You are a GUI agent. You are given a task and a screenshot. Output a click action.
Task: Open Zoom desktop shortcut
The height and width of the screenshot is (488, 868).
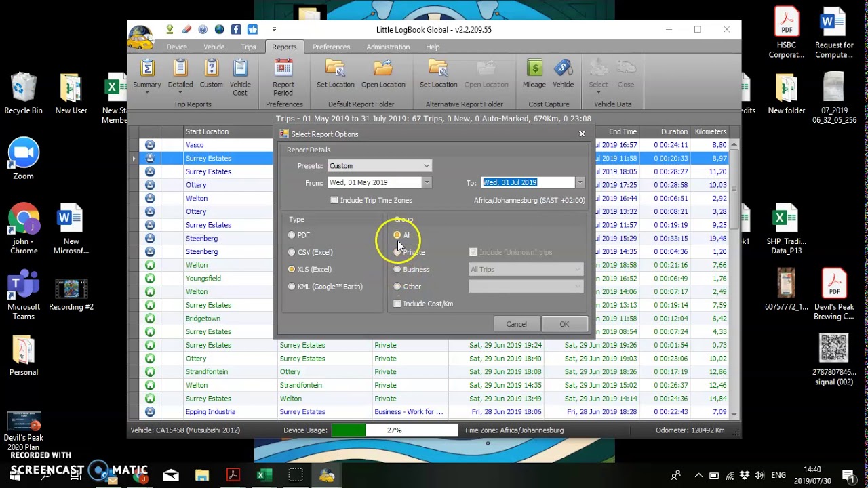[x=23, y=159]
